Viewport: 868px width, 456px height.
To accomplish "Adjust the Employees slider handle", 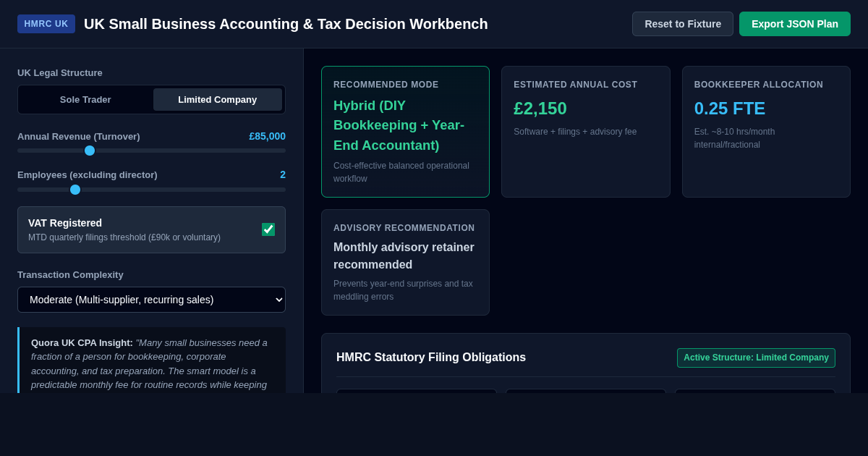I will point(75,190).
